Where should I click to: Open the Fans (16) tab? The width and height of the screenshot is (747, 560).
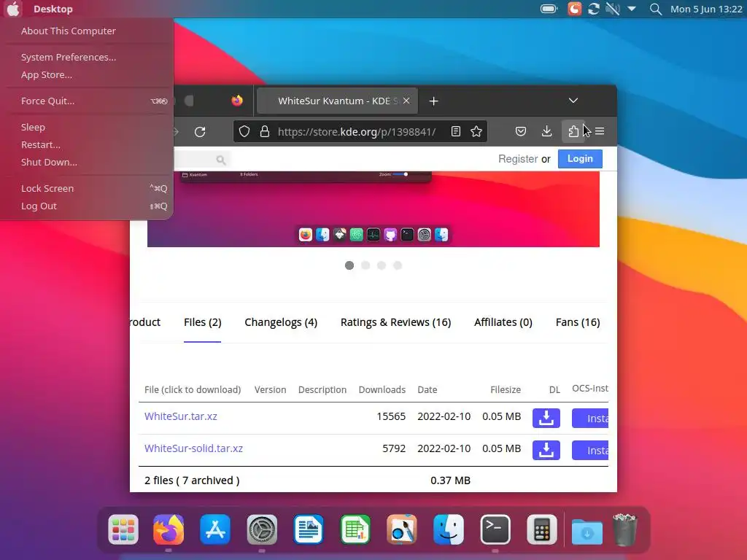(x=578, y=322)
